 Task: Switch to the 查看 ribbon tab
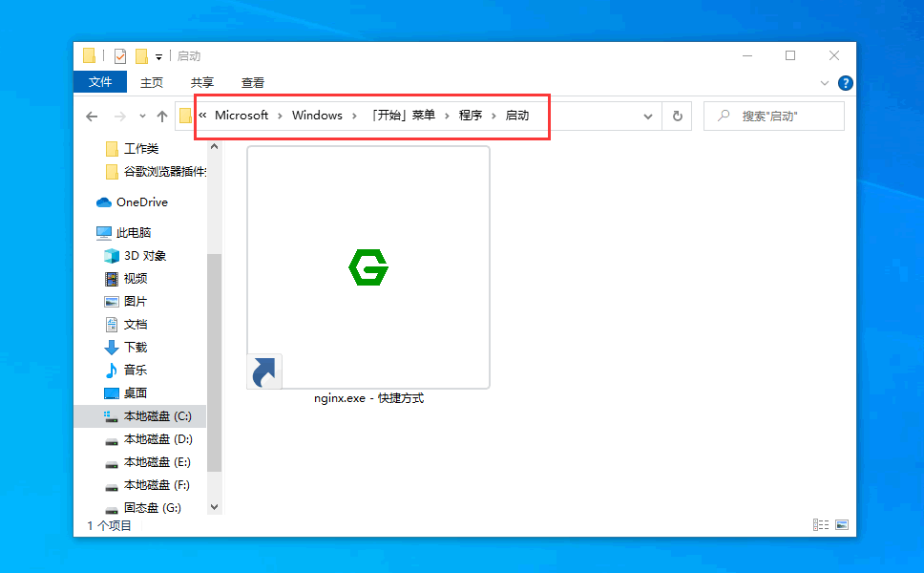(x=253, y=82)
